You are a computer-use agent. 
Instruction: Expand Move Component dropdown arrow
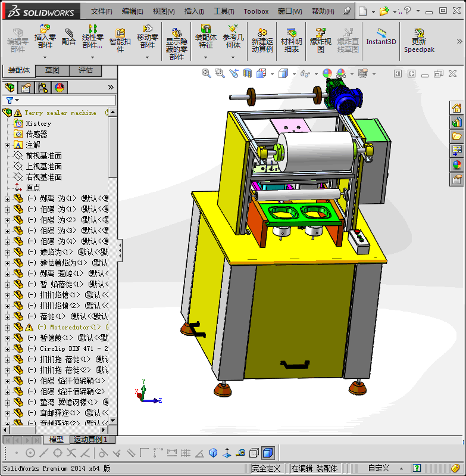point(148,57)
